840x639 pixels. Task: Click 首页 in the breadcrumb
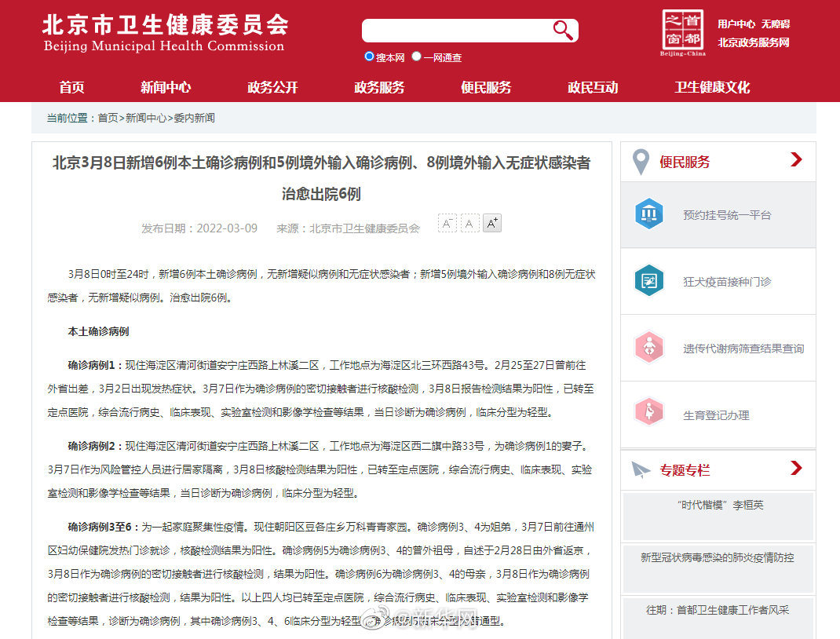tap(108, 118)
